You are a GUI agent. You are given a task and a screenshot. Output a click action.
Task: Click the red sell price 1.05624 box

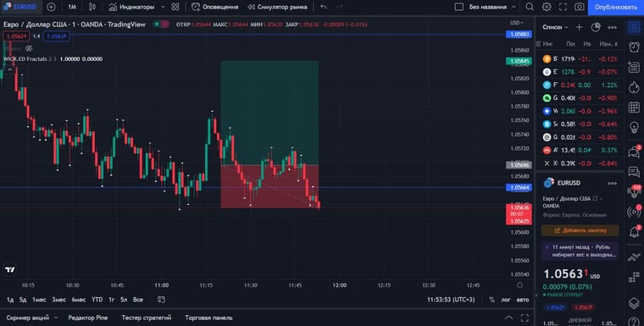pyautogui.click(x=16, y=36)
